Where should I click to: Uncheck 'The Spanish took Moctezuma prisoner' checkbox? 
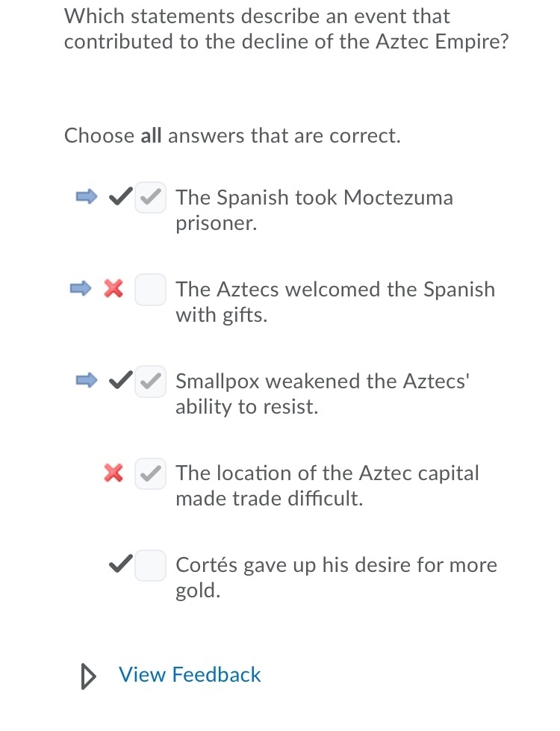[150, 199]
